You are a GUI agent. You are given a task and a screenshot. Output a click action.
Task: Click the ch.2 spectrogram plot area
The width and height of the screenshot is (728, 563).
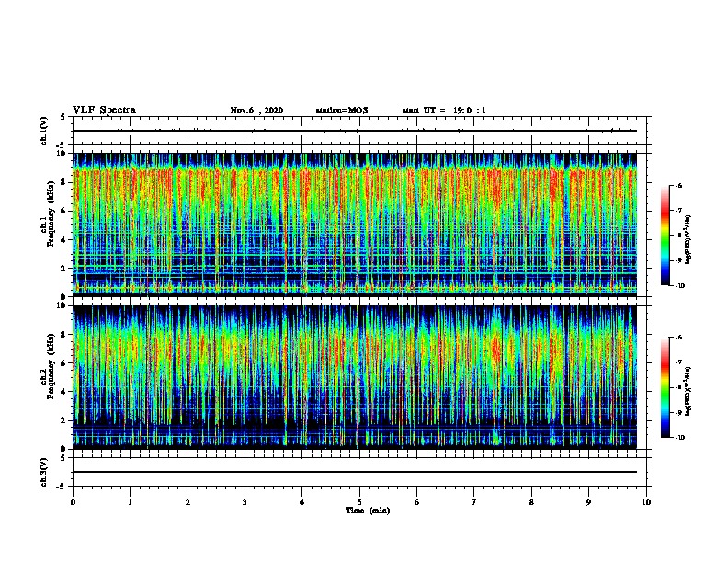(355, 377)
